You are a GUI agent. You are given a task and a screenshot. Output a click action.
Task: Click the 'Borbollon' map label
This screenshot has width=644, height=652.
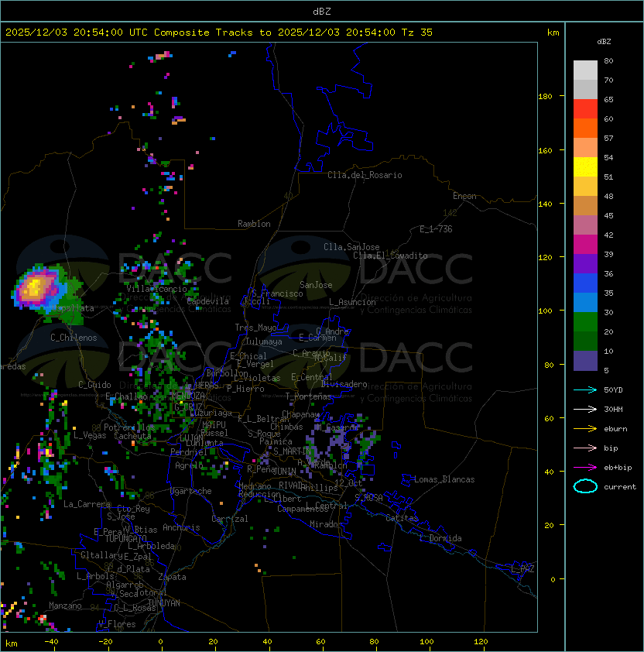coord(228,373)
